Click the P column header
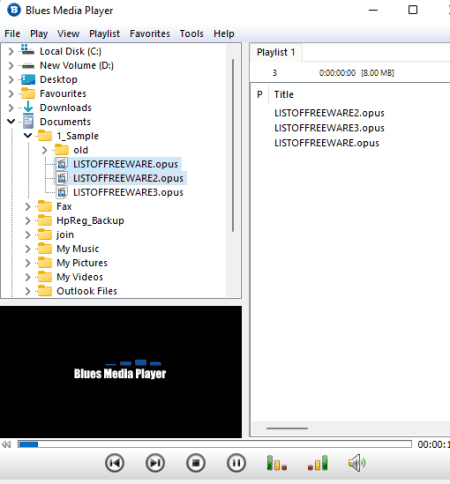Viewport: 450px width, 484px height. [260, 95]
